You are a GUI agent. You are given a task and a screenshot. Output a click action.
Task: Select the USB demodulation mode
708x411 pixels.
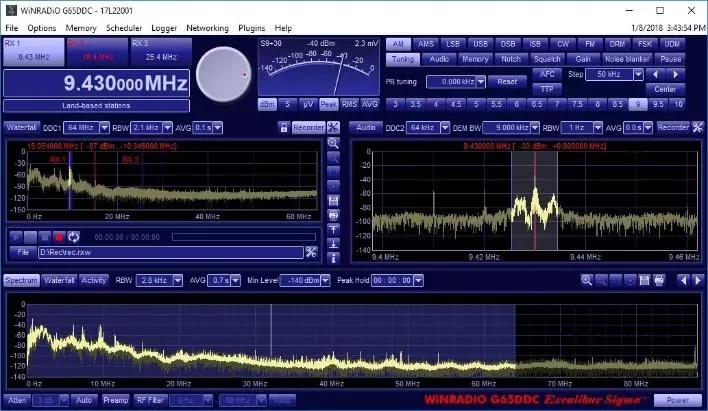[x=481, y=44]
